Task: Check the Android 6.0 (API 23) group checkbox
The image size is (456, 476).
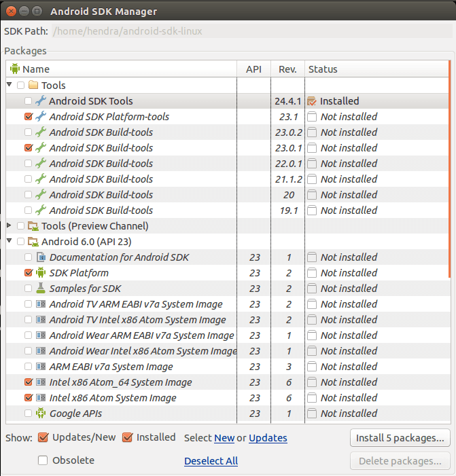Action: pyautogui.click(x=20, y=242)
